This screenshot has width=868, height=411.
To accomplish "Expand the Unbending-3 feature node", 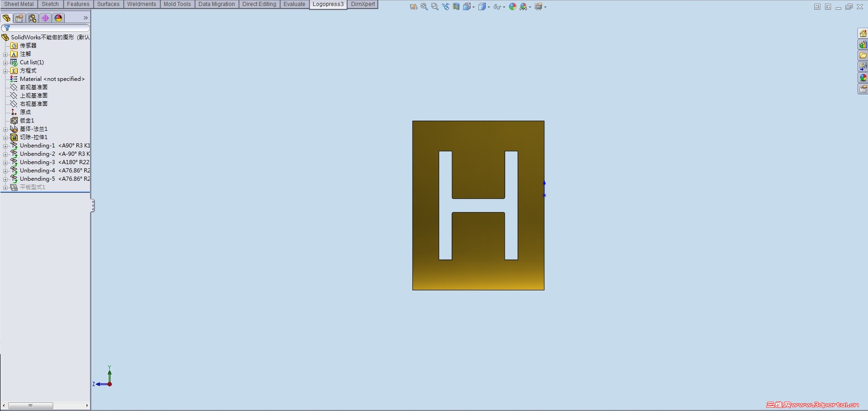I will (x=5, y=162).
